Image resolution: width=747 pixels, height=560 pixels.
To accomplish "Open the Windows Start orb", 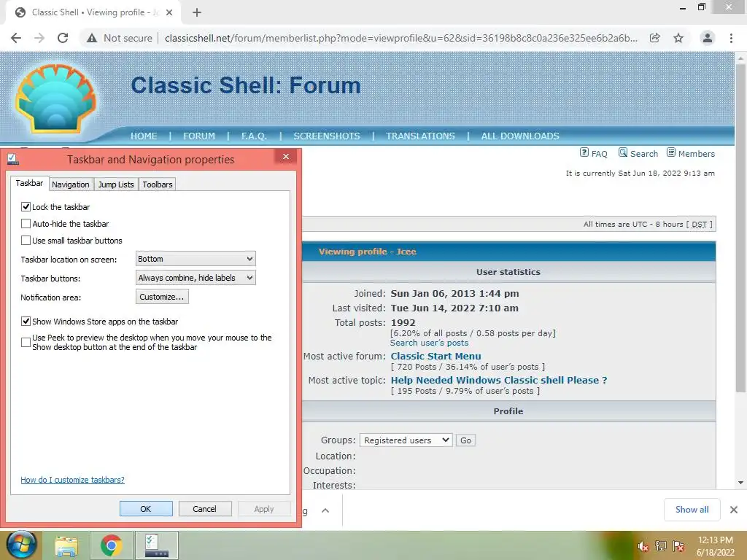I will tap(20, 545).
